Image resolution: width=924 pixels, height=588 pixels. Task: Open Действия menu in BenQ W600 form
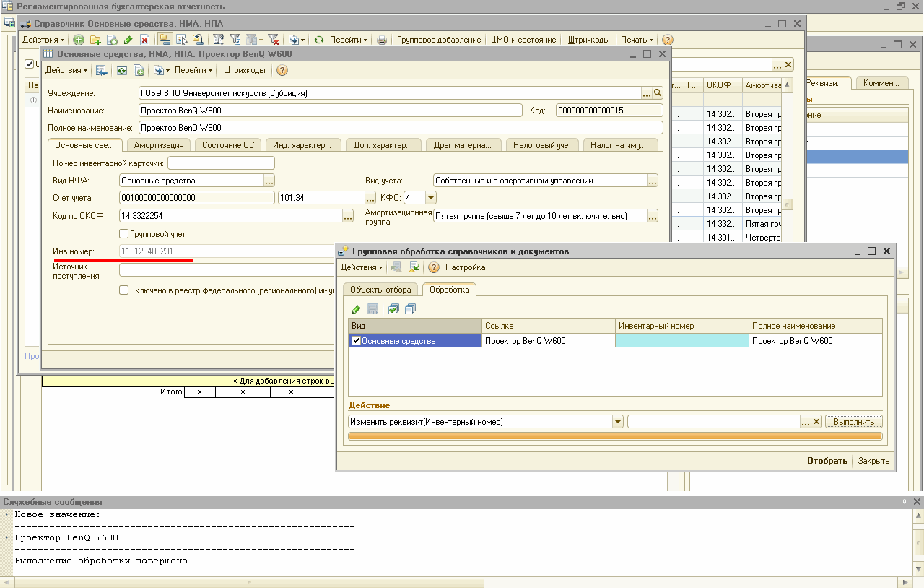[x=66, y=70]
